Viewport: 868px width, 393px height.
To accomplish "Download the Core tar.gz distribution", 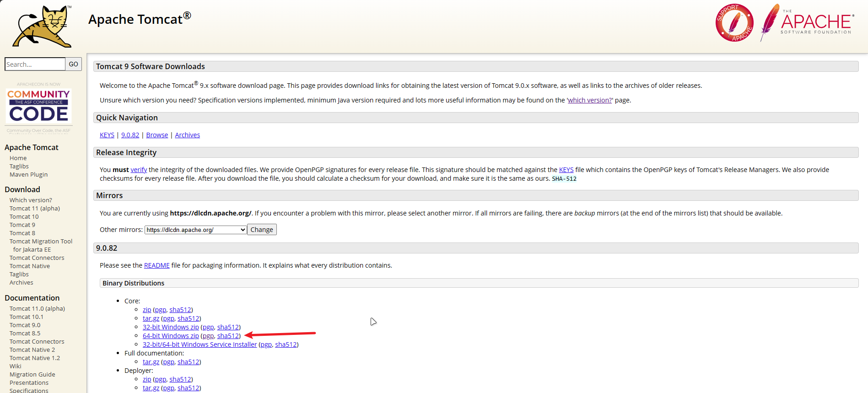I will click(x=151, y=318).
